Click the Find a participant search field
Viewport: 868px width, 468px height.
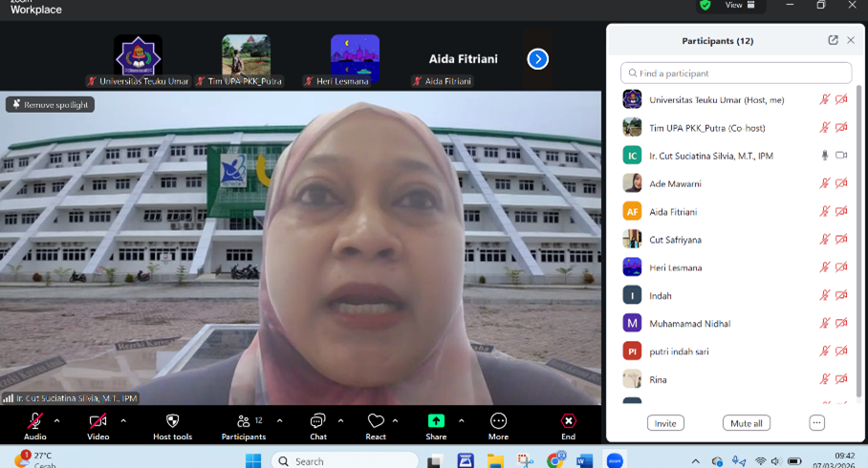[736, 74]
